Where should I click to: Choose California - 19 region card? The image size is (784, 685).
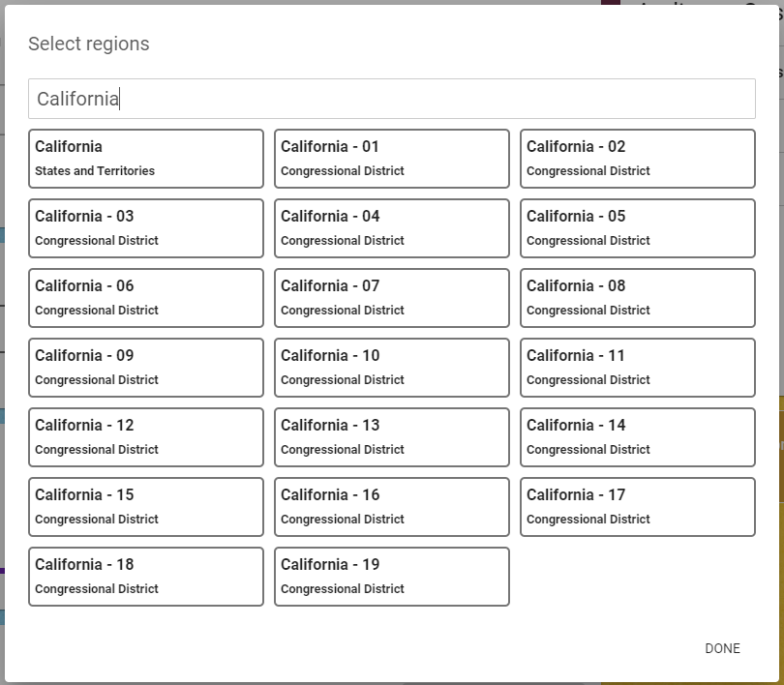click(x=392, y=577)
